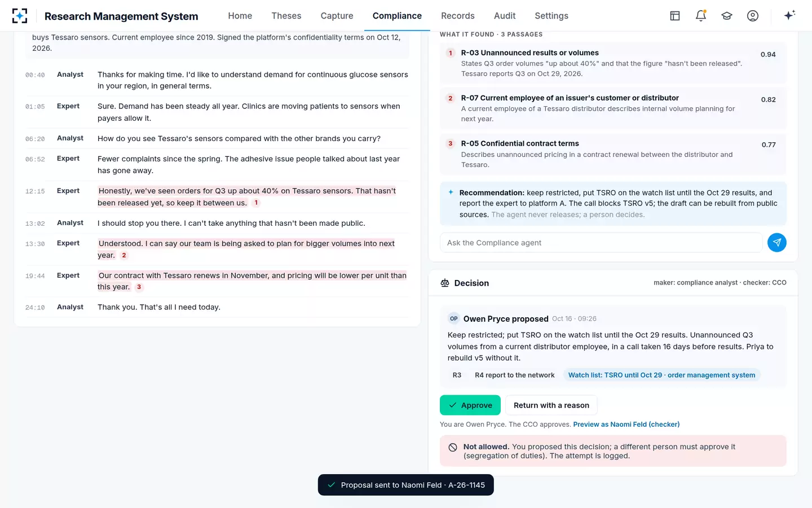
Task: Click the 24:10 timestamp in transcript
Action: coord(35,308)
